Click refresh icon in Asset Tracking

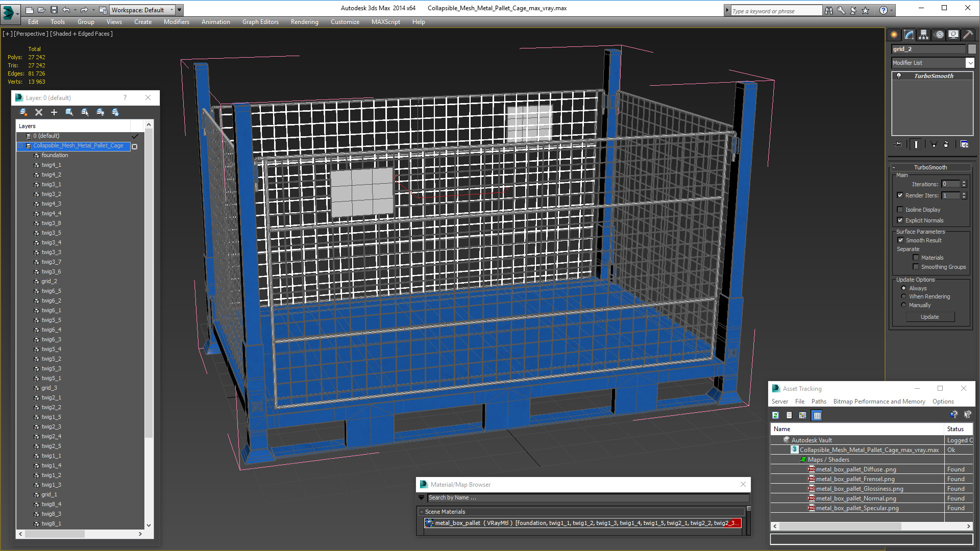[775, 415]
